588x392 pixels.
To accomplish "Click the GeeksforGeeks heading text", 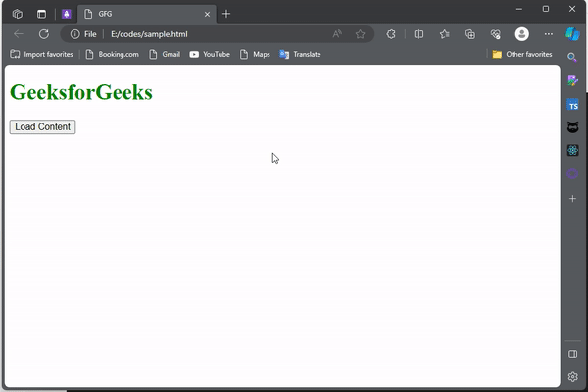I will tap(81, 92).
